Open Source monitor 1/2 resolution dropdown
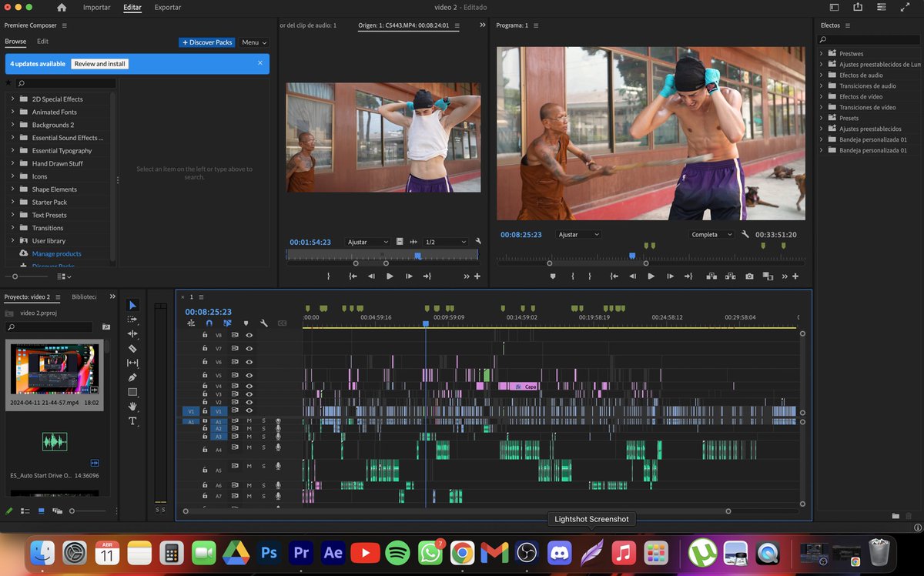The height and width of the screenshot is (576, 924). point(445,242)
